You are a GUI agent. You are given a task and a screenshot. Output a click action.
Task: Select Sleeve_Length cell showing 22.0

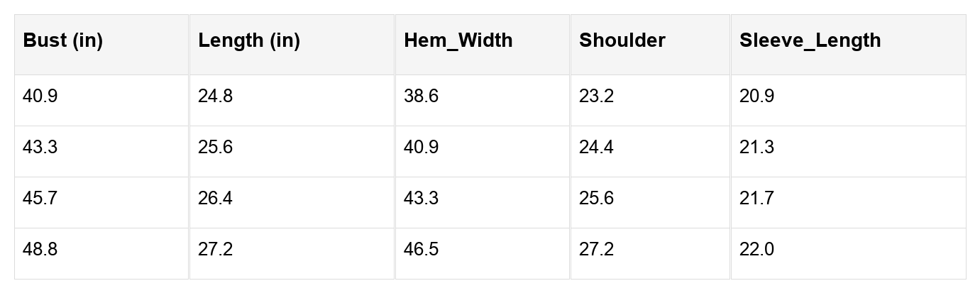click(x=756, y=250)
